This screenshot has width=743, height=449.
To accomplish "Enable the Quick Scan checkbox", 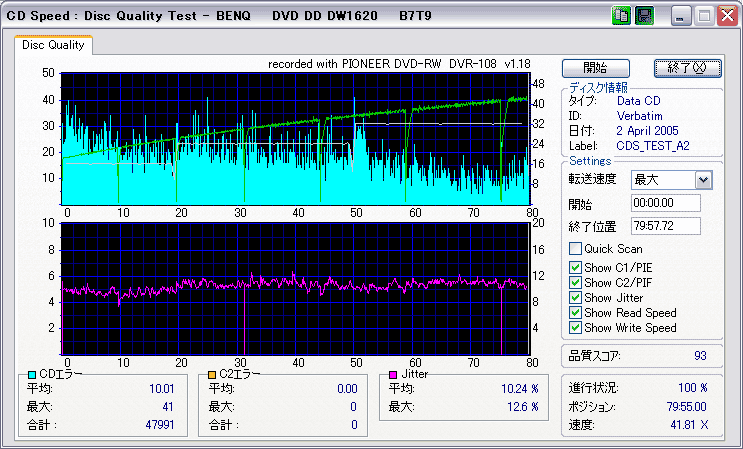I will tap(575, 249).
